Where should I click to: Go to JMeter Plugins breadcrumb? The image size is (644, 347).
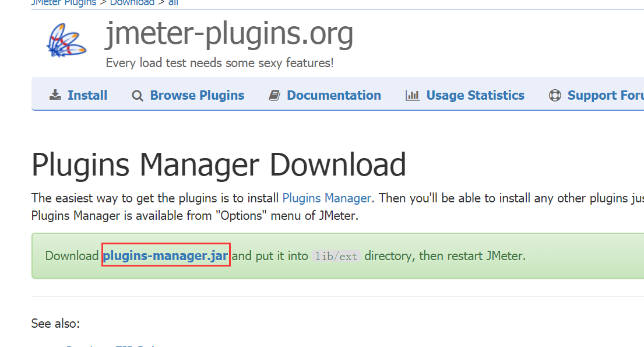click(x=63, y=3)
